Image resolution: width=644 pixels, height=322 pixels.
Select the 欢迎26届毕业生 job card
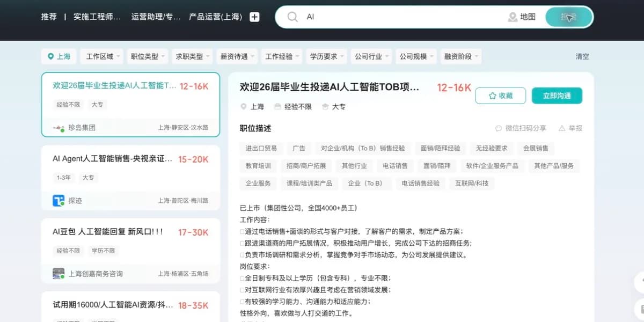coord(130,105)
